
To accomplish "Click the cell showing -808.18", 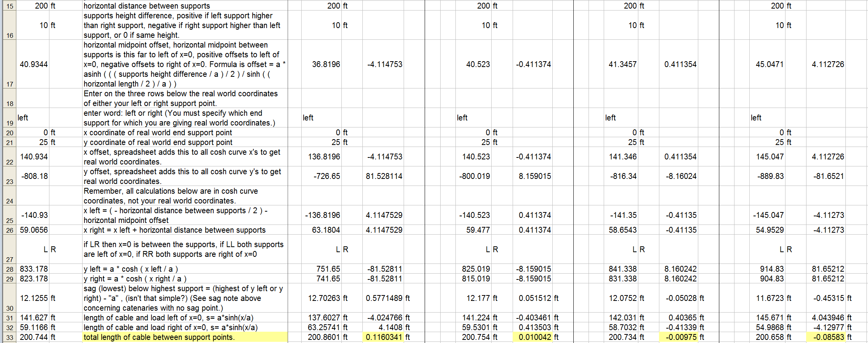I will point(33,176).
